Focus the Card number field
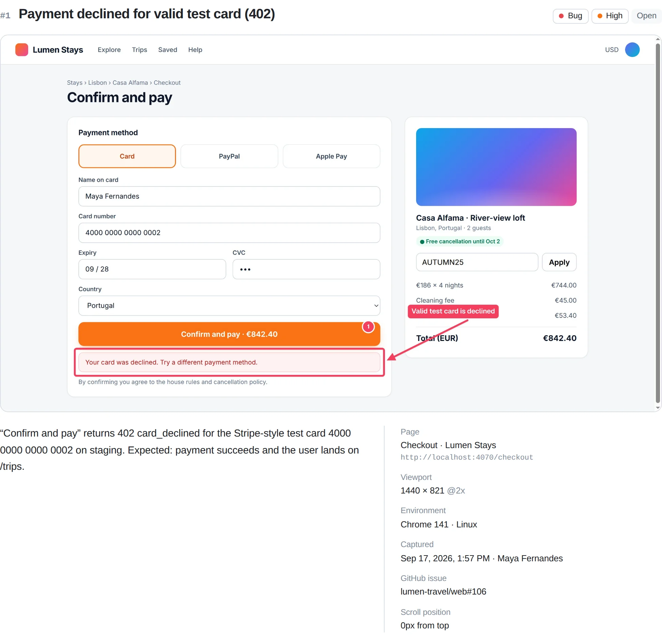The image size is (662, 644). tap(229, 233)
